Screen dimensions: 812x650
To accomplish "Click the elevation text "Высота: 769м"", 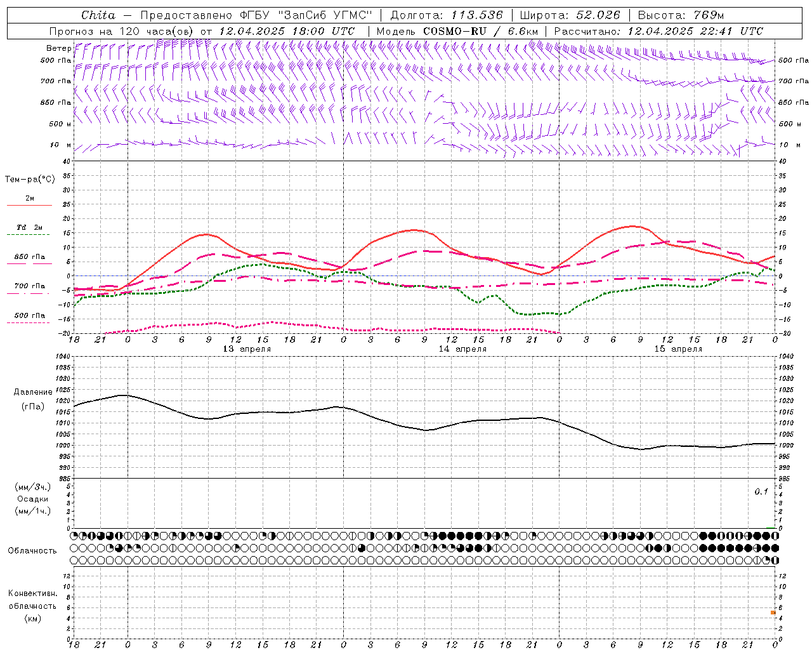I will tap(681, 15).
